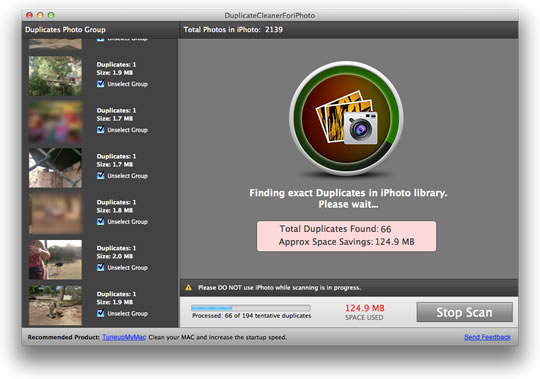
Task: Click the Total Photos in iPhoto: 2139 header
Action: 233,30
